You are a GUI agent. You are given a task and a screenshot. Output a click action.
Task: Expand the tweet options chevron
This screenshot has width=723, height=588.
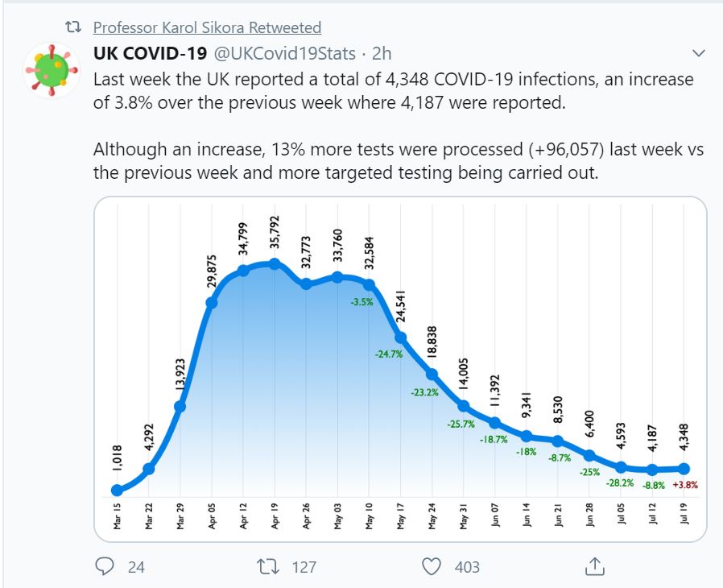coord(698,53)
